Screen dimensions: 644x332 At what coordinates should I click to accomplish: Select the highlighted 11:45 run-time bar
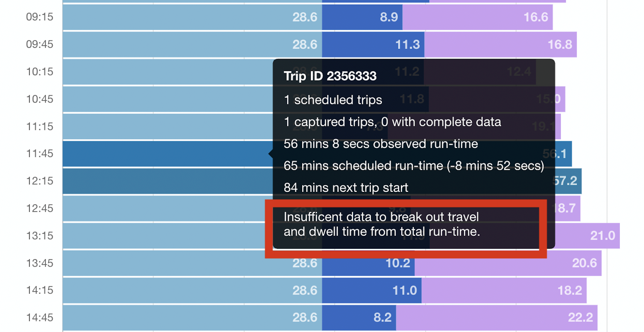pos(167,154)
